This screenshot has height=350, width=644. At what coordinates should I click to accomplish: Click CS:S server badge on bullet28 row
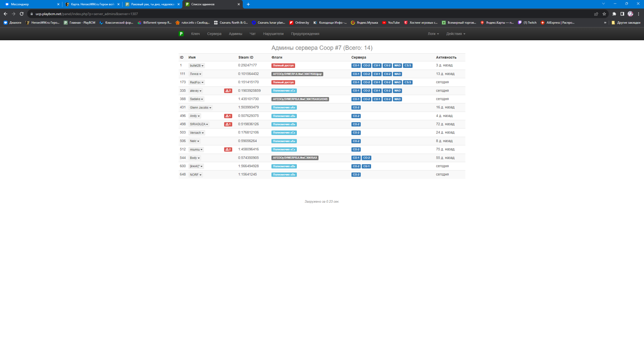coord(408,66)
